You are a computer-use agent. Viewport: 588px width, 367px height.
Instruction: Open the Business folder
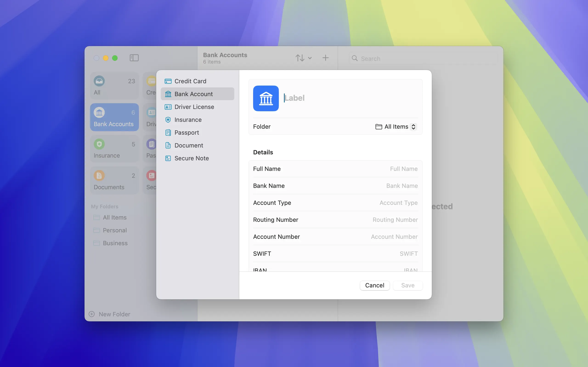tap(115, 243)
